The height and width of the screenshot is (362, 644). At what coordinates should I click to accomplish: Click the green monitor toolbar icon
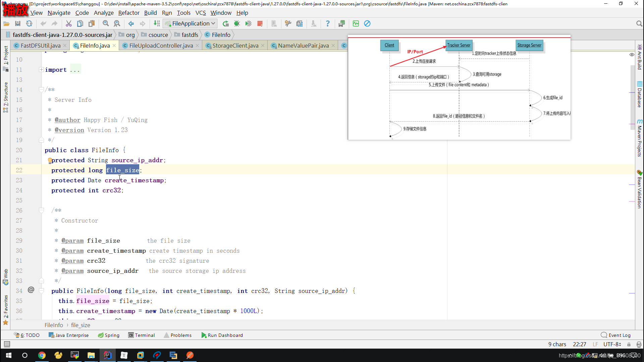(x=356, y=23)
